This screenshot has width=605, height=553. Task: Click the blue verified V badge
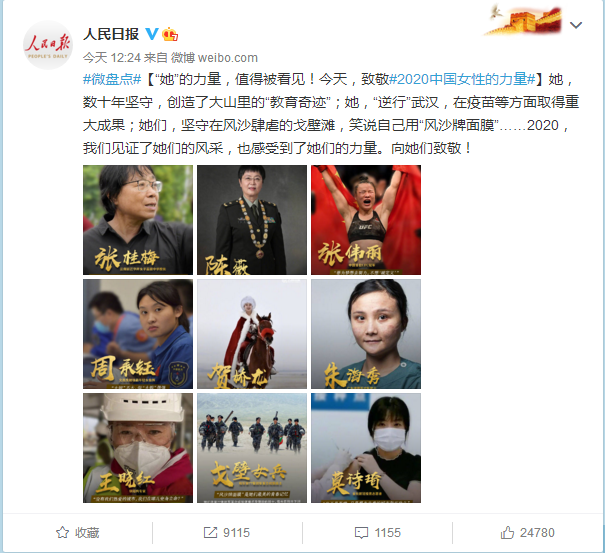152,34
